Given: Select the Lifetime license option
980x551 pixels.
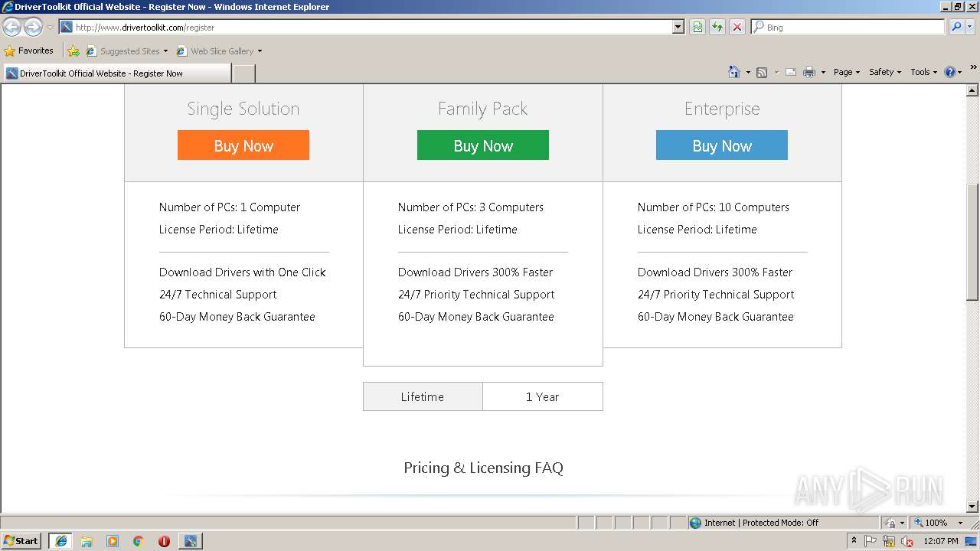Looking at the screenshot, I should click(423, 396).
